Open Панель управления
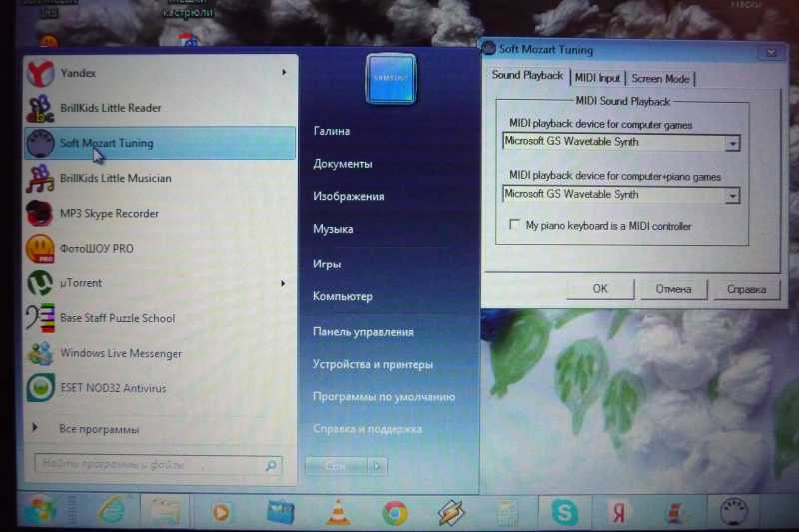The height and width of the screenshot is (532, 799). [x=363, y=332]
